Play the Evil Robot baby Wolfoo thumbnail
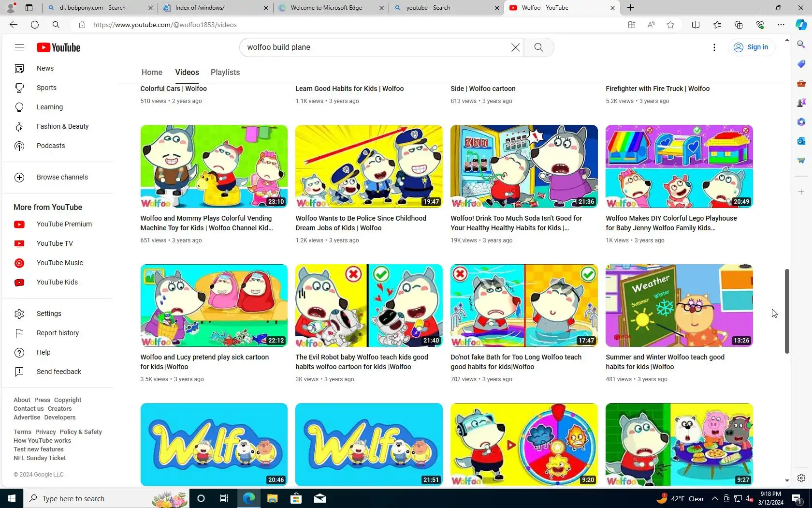 (369, 305)
